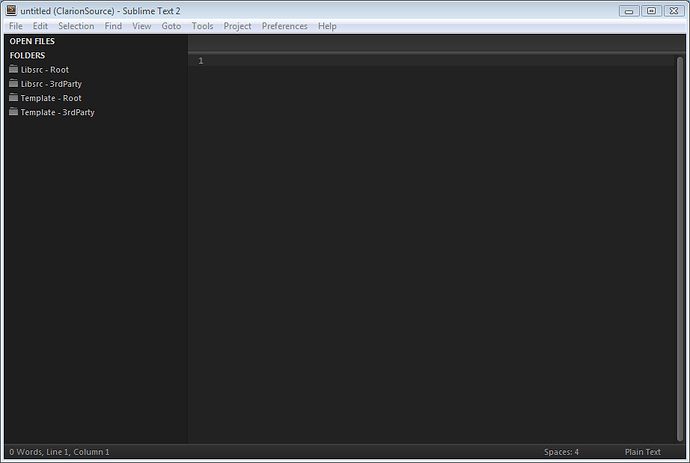This screenshot has height=463, width=690.
Task: Click the Libsrc - Root folder icon
Action: [x=13, y=70]
